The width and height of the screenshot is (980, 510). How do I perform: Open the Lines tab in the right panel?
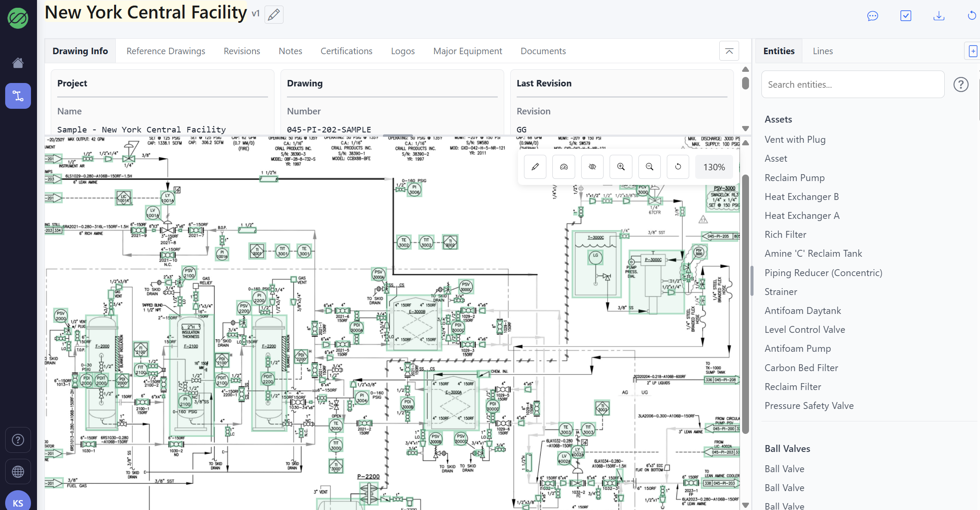[x=822, y=51]
